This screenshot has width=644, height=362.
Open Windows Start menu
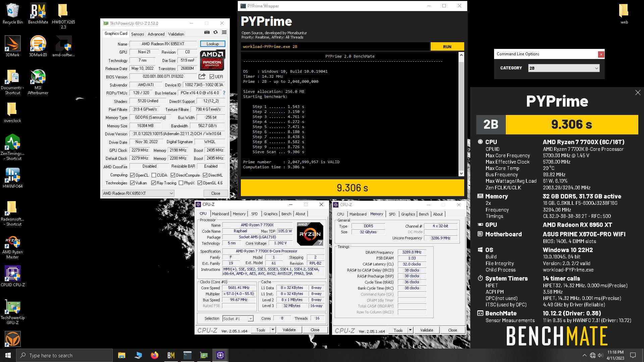tap(8, 355)
